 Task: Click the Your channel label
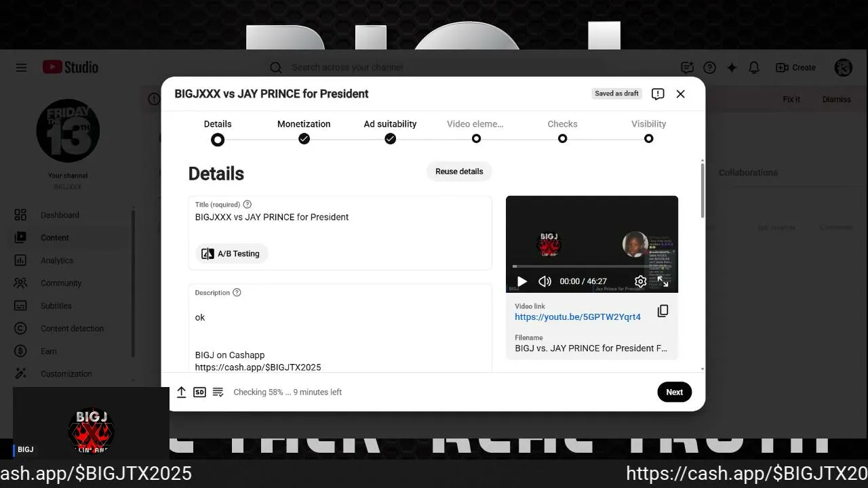point(68,176)
